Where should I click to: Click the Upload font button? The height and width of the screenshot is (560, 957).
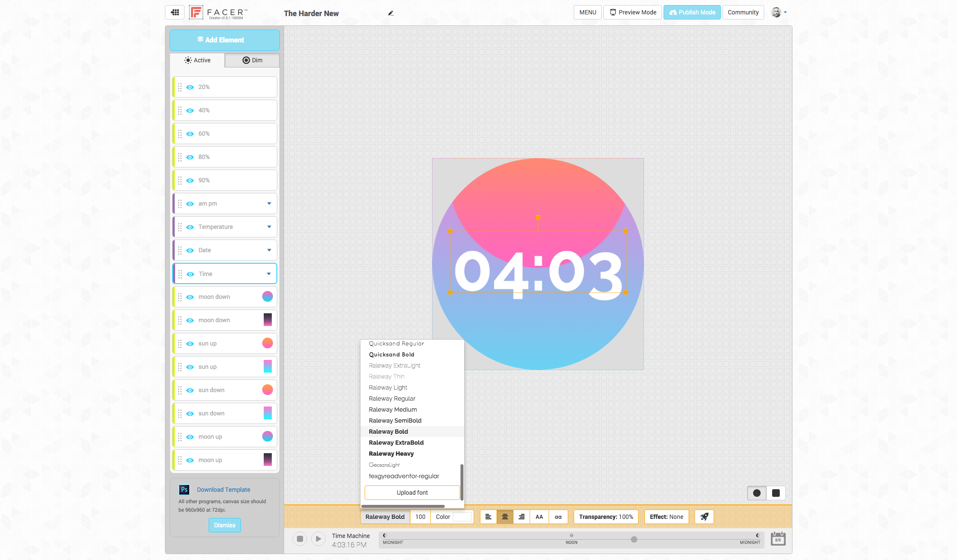click(x=412, y=492)
